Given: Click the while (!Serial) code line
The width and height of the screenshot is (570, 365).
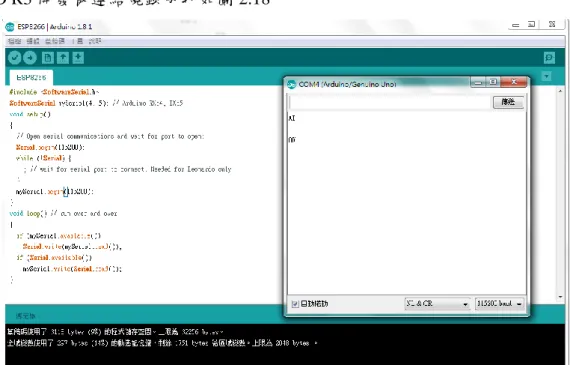Looking at the screenshot, I should [x=43, y=158].
